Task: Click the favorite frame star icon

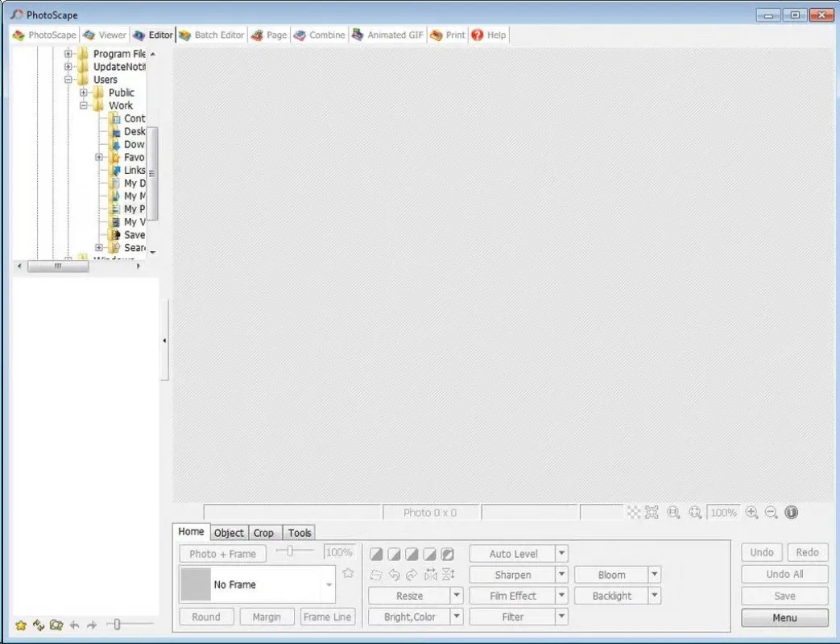Action: tap(348, 573)
